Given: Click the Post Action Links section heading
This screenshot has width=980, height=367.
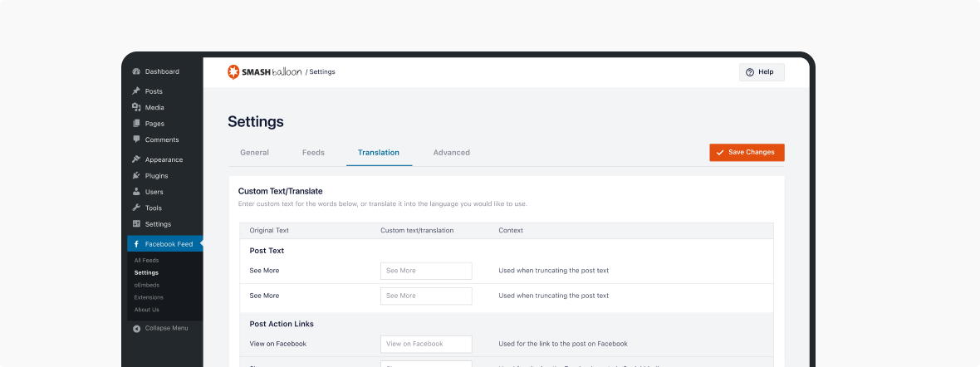Looking at the screenshot, I should (282, 324).
